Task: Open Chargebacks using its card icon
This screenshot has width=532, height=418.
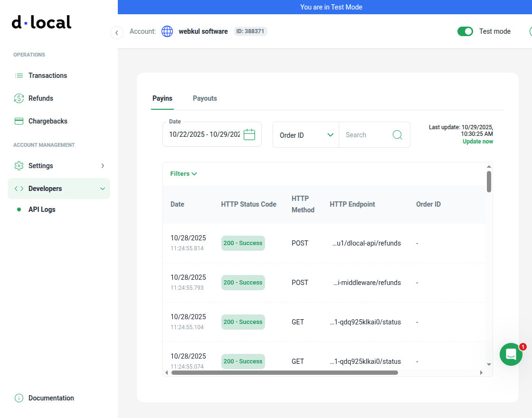Action: [19, 121]
